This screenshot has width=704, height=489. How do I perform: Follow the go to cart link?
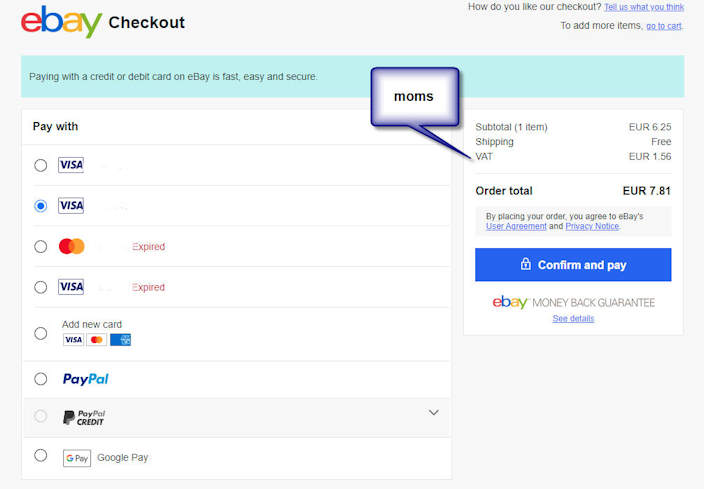[664, 26]
